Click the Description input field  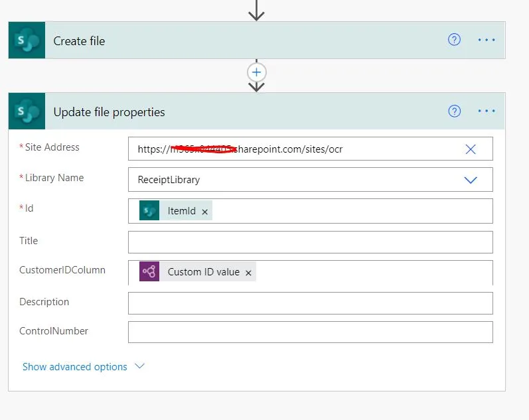pos(311,303)
